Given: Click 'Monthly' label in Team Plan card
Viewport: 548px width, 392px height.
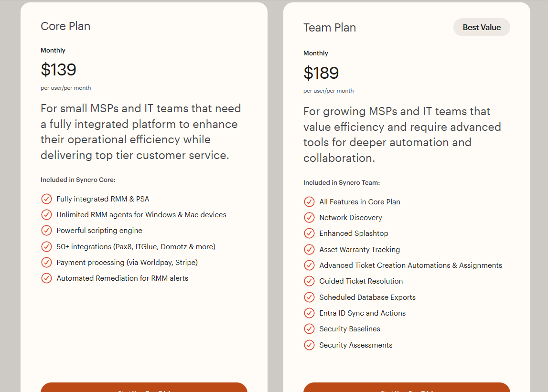Looking at the screenshot, I should pos(316,53).
